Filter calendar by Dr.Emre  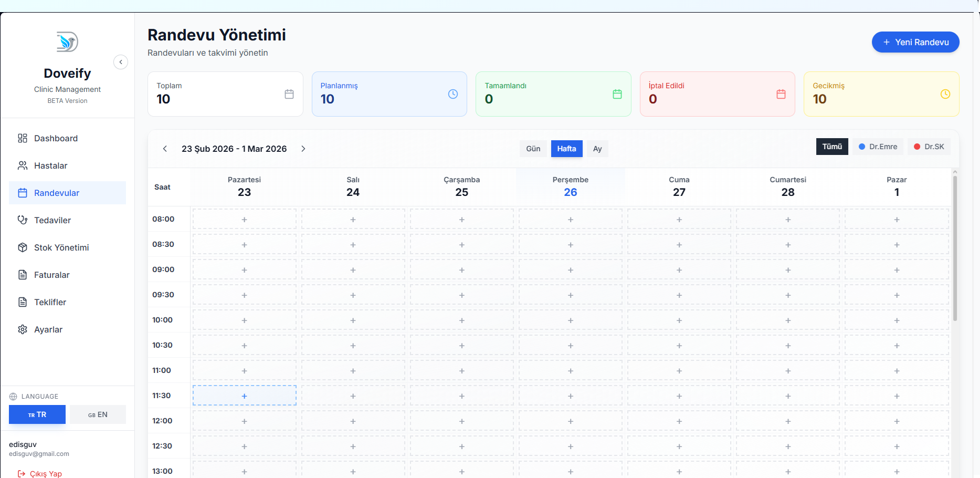878,147
